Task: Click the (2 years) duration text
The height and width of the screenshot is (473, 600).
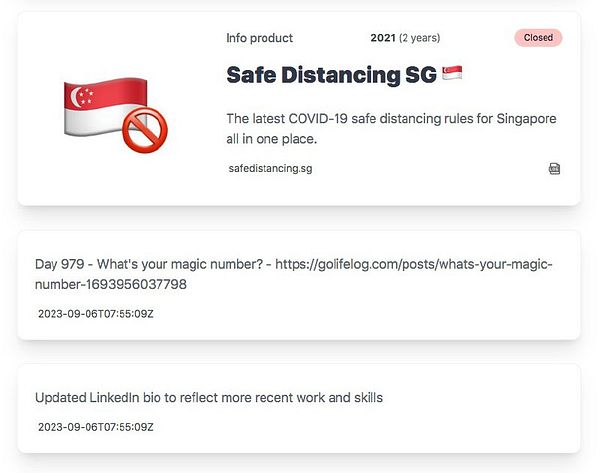Action: click(x=419, y=38)
